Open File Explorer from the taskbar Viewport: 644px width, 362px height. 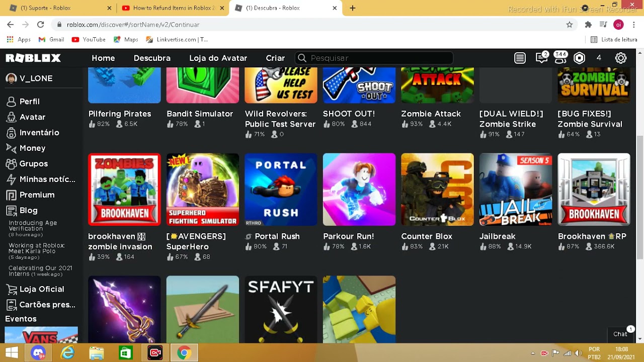[x=97, y=353]
